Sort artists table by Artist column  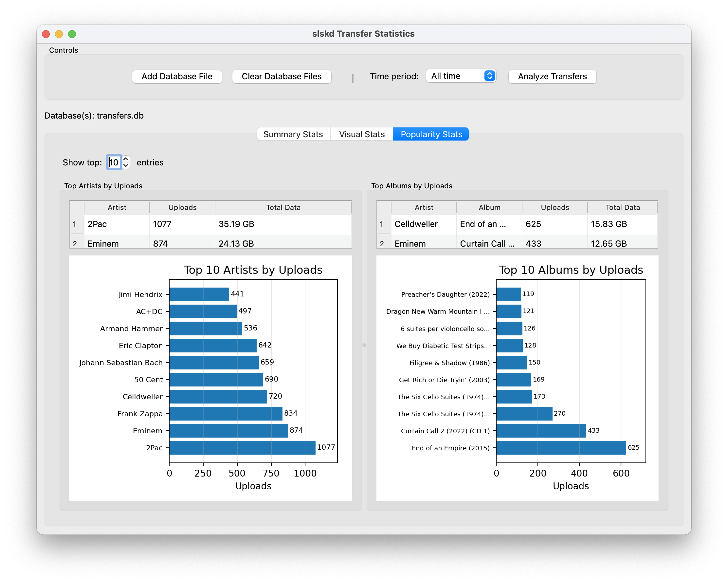pos(117,207)
